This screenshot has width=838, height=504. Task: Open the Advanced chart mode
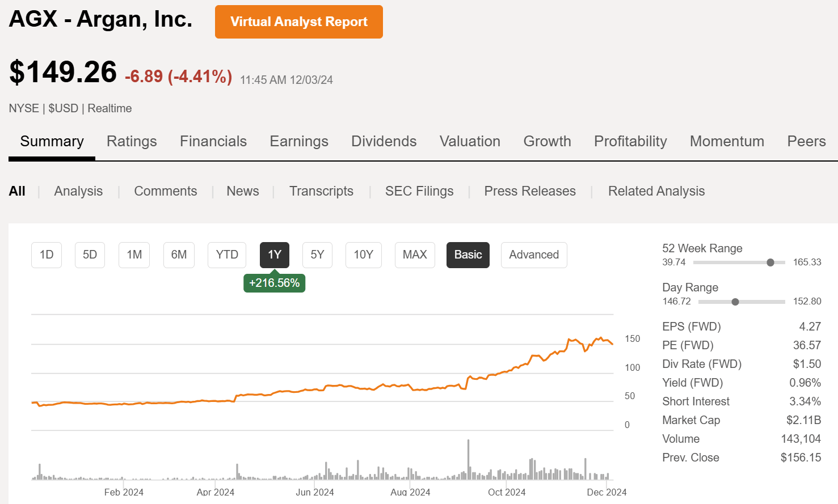click(x=533, y=255)
